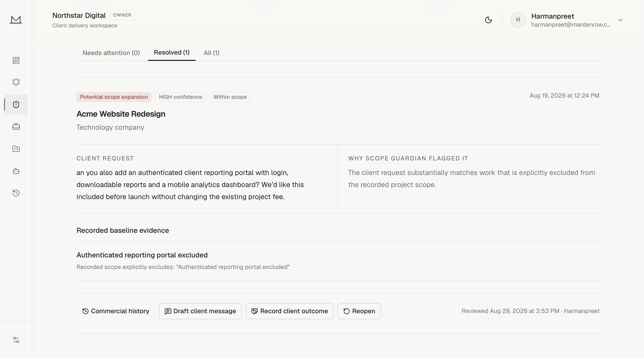Open Commercial history for this request
The height and width of the screenshot is (358, 644).
pyautogui.click(x=116, y=311)
